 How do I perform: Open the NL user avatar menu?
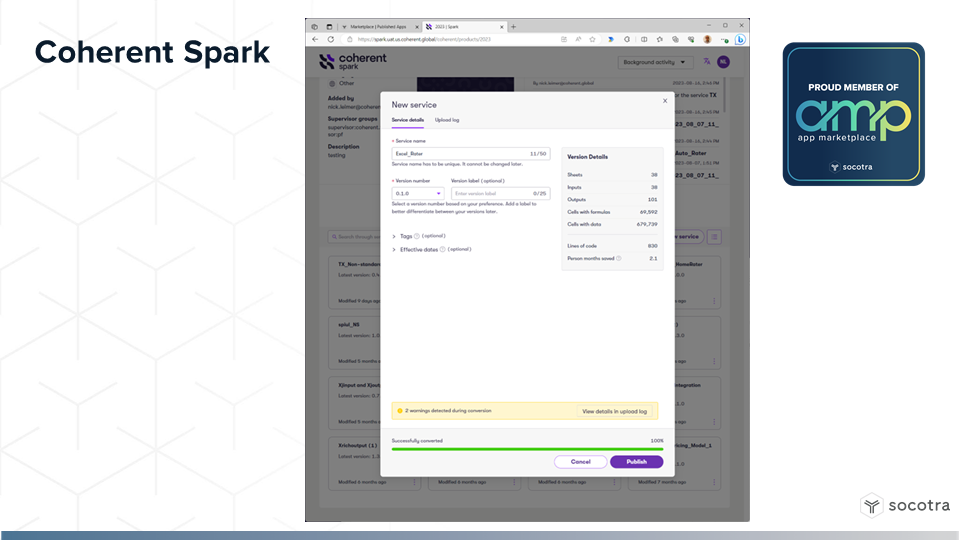(x=723, y=62)
